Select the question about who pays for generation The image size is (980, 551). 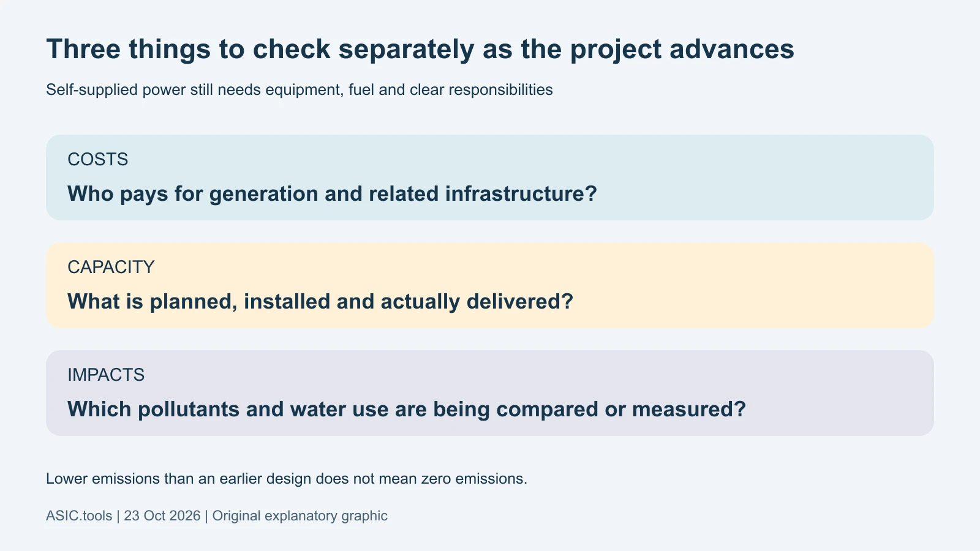(x=332, y=193)
